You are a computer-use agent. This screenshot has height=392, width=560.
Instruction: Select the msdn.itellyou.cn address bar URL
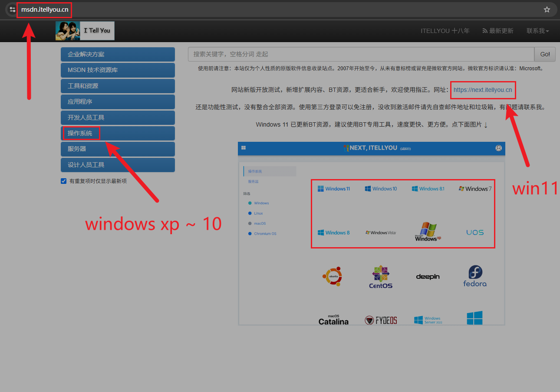tap(45, 10)
